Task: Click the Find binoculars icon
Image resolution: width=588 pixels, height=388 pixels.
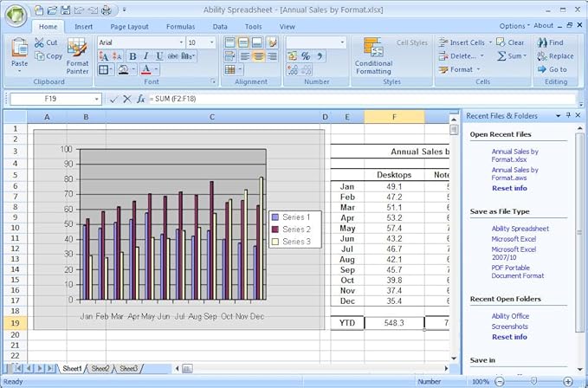Action: 542,42
